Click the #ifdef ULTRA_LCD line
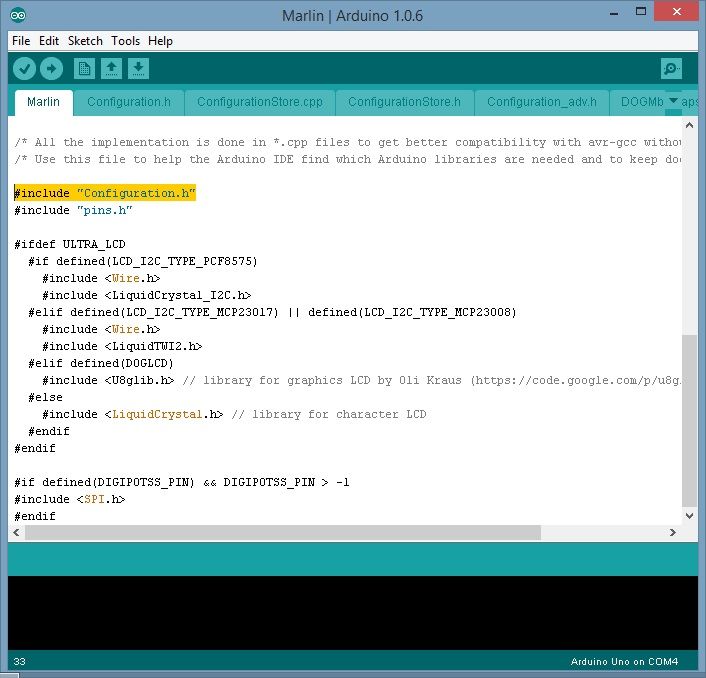706x678 pixels. pos(70,244)
